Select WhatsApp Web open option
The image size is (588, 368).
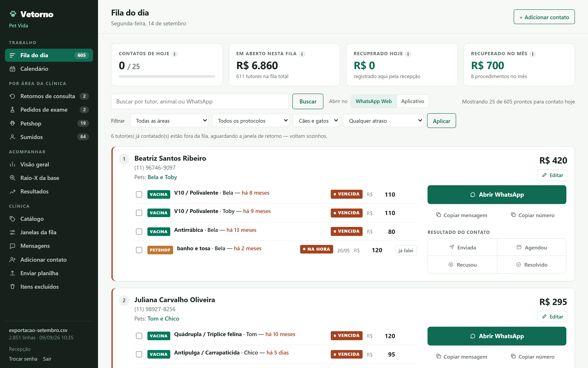coord(374,101)
